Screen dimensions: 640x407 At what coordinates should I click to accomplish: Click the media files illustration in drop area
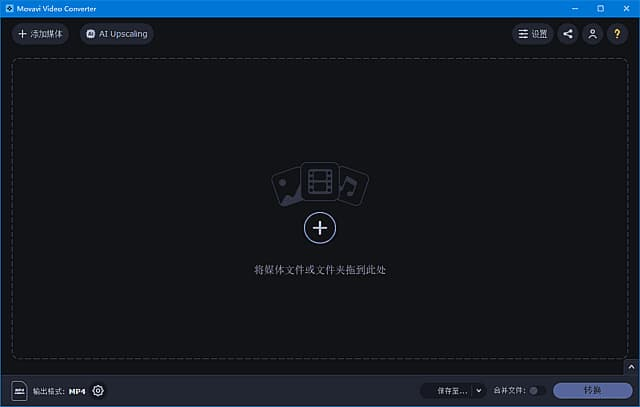click(x=320, y=184)
